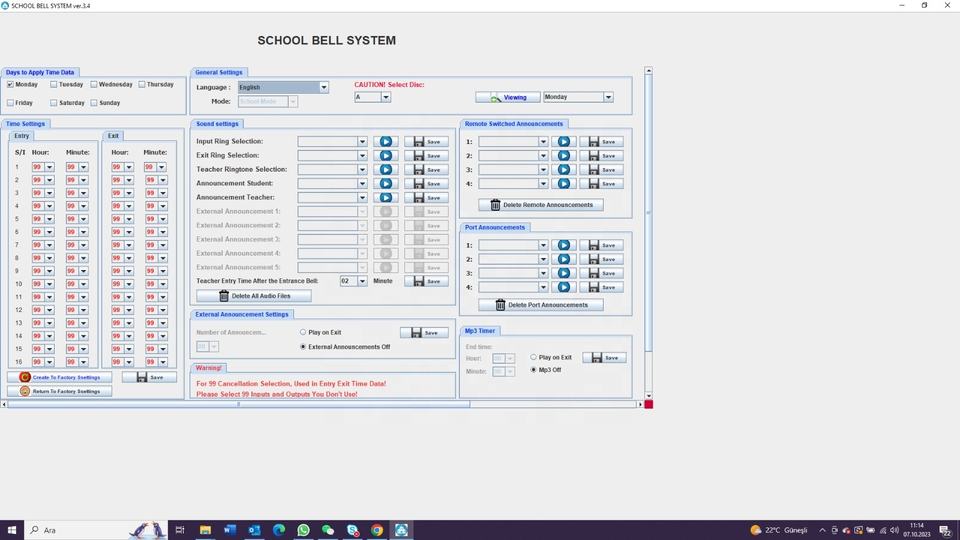Image resolution: width=960 pixels, height=540 pixels.
Task: Click Delete Port Announcements button
Action: (541, 305)
